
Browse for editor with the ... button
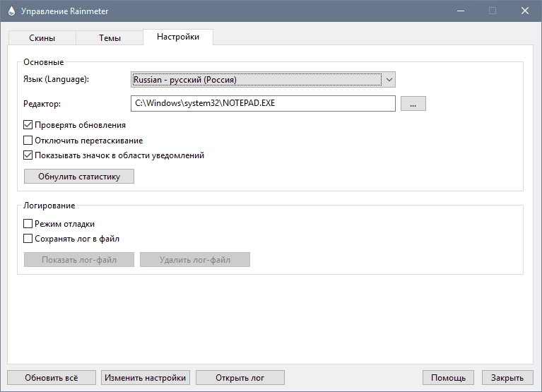(x=413, y=104)
